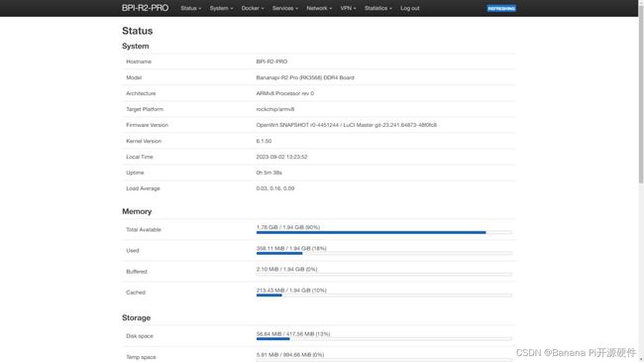Click the BPI-R2-PRO brand link
This screenshot has width=644, height=362.
pos(145,8)
